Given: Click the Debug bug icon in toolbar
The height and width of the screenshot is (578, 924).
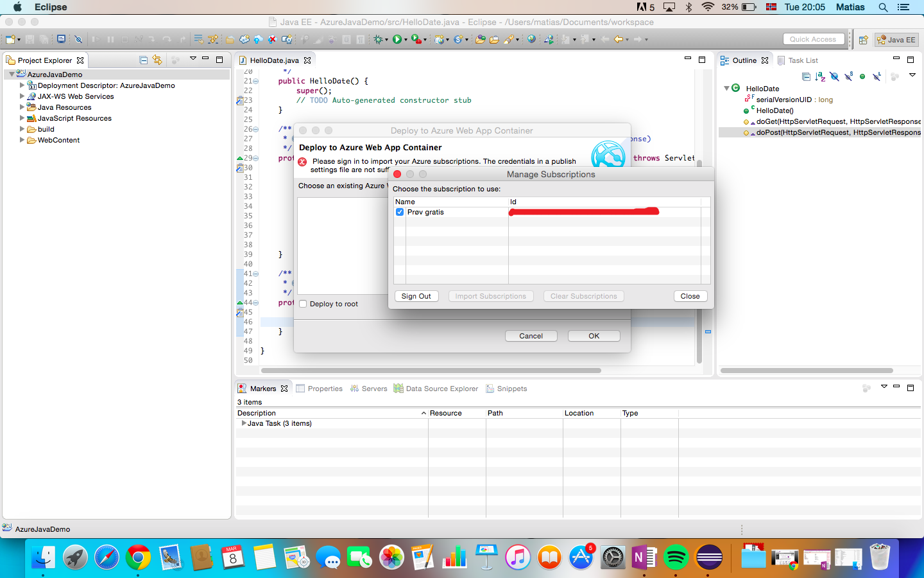Looking at the screenshot, I should (x=378, y=39).
